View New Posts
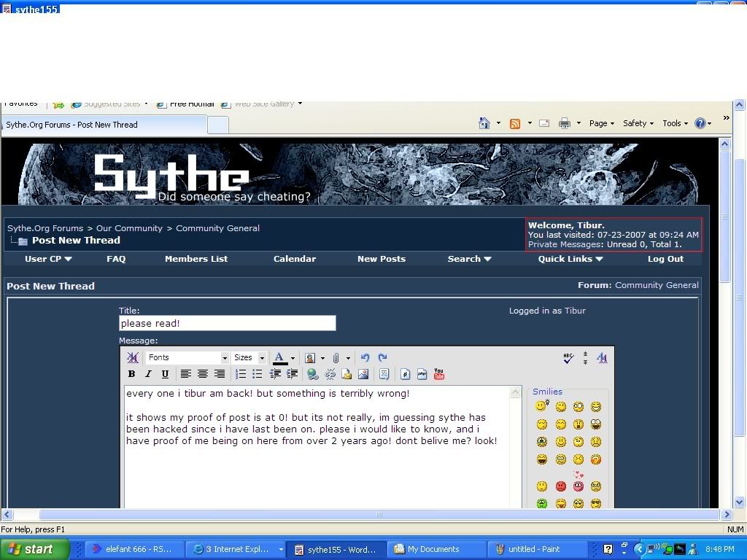 pos(381,259)
